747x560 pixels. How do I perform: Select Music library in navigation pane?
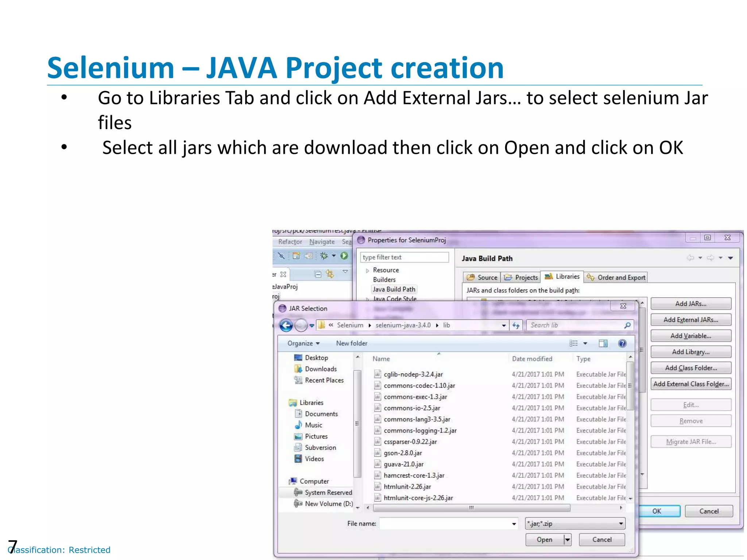(x=309, y=425)
